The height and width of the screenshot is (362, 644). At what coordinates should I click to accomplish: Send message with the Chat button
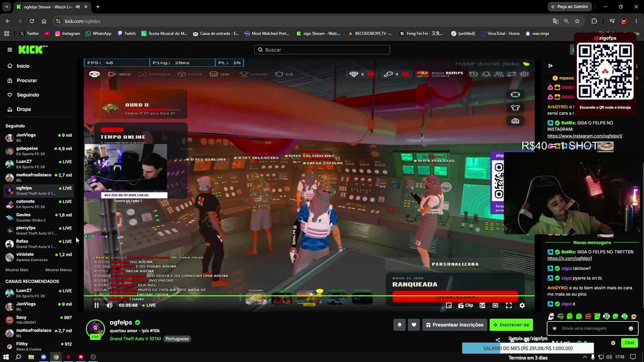(629, 343)
